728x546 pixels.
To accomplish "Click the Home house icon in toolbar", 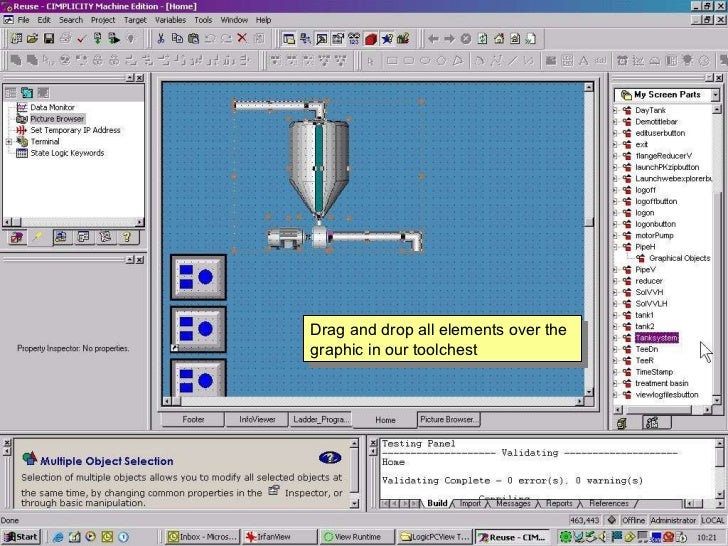I will (499, 39).
